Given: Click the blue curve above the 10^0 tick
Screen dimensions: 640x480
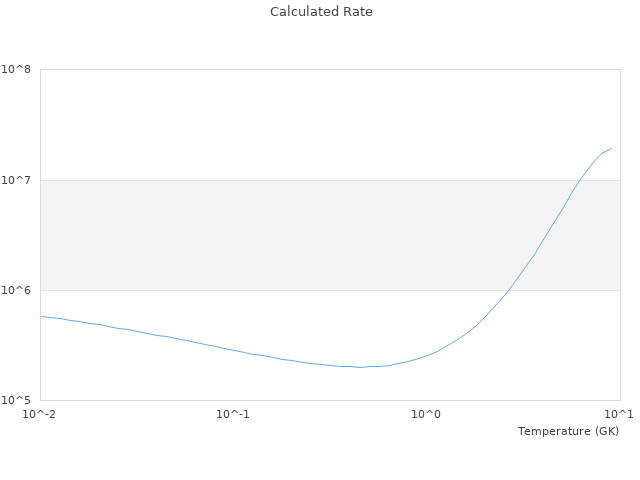Looking at the screenshot, I should [x=427, y=355].
